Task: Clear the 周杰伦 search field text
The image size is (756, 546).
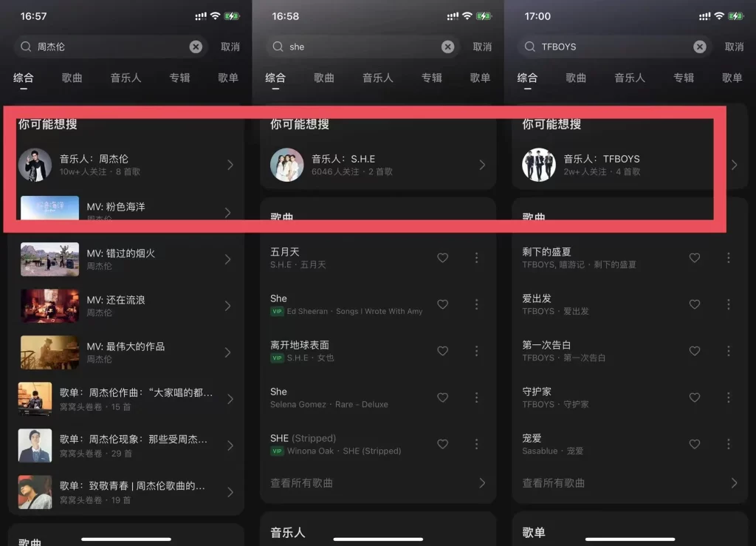Action: coord(196,47)
